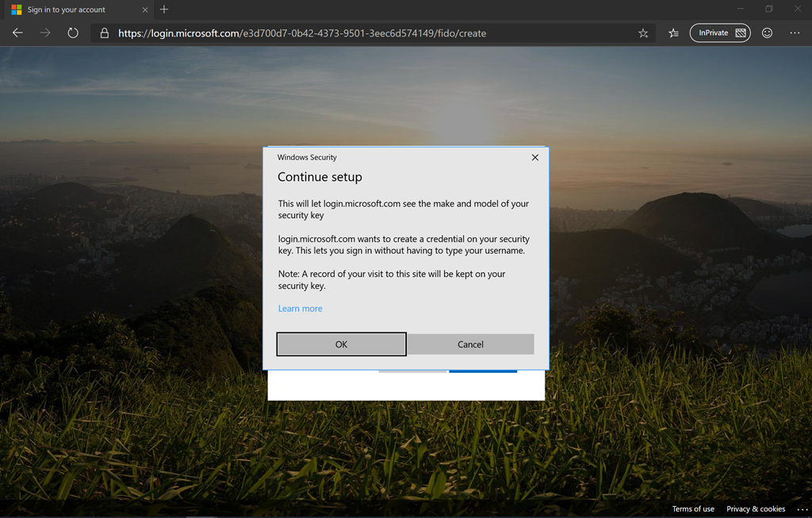Click the browser Back arrow

17,33
